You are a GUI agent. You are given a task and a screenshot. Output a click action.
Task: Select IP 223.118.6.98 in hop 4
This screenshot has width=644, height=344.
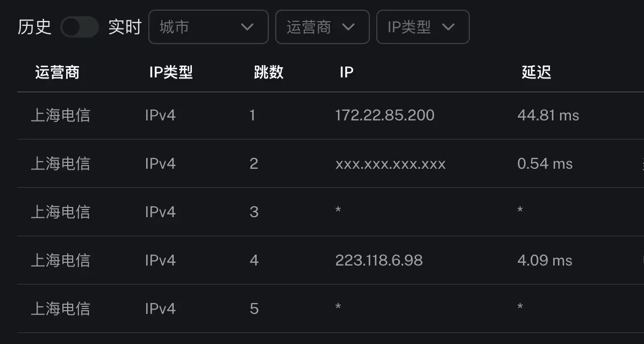point(378,260)
